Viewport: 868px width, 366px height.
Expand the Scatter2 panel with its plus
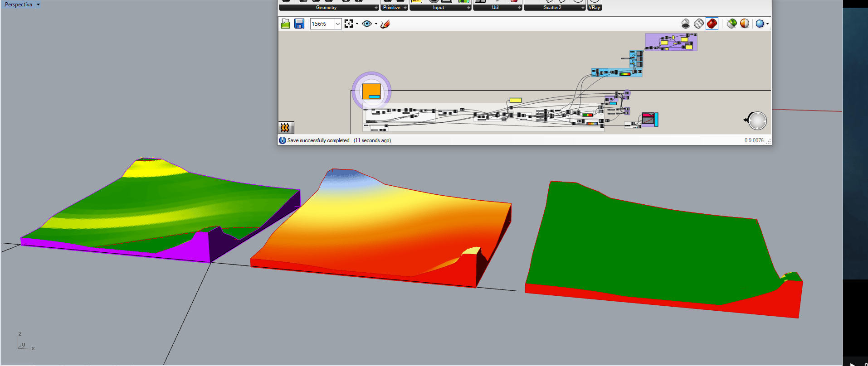583,8
